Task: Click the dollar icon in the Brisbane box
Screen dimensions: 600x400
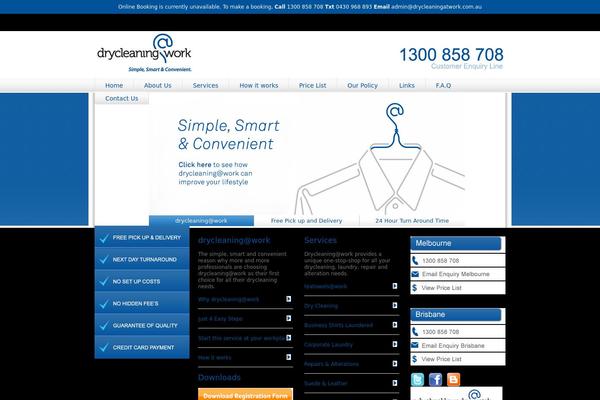Action: tap(414, 359)
